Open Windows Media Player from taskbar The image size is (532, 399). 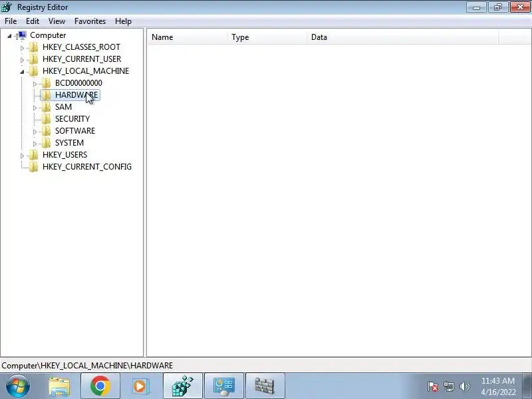click(140, 386)
